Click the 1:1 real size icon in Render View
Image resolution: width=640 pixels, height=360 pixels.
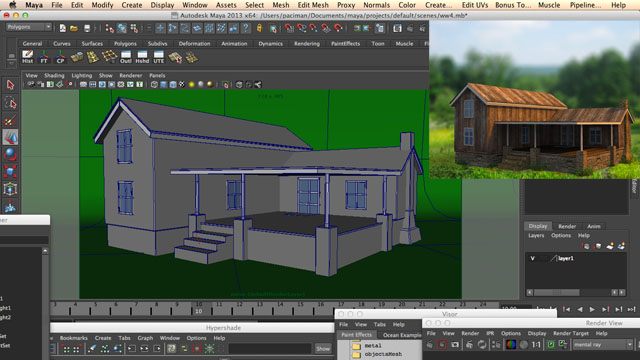point(536,345)
